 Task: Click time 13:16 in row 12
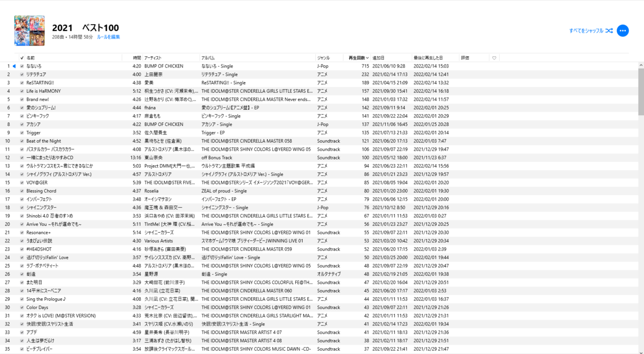tap(136, 158)
